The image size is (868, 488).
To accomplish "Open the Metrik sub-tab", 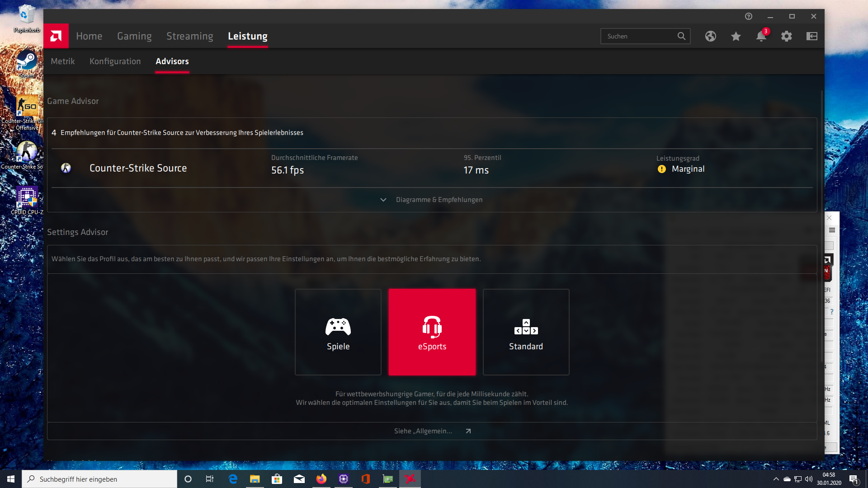I will (x=62, y=61).
